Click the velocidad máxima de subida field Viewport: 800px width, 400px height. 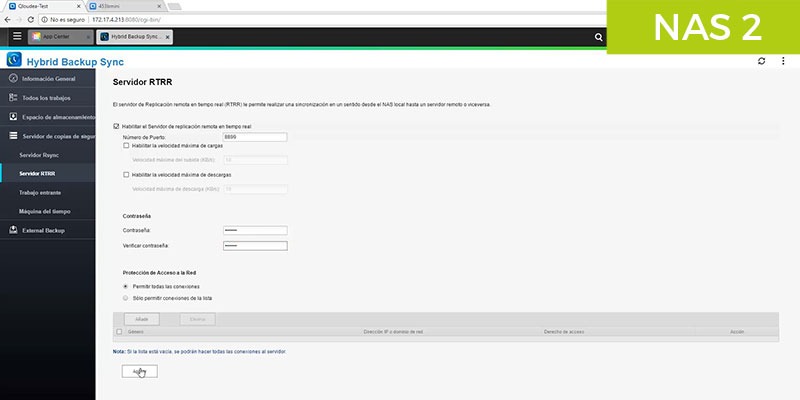pos(255,160)
